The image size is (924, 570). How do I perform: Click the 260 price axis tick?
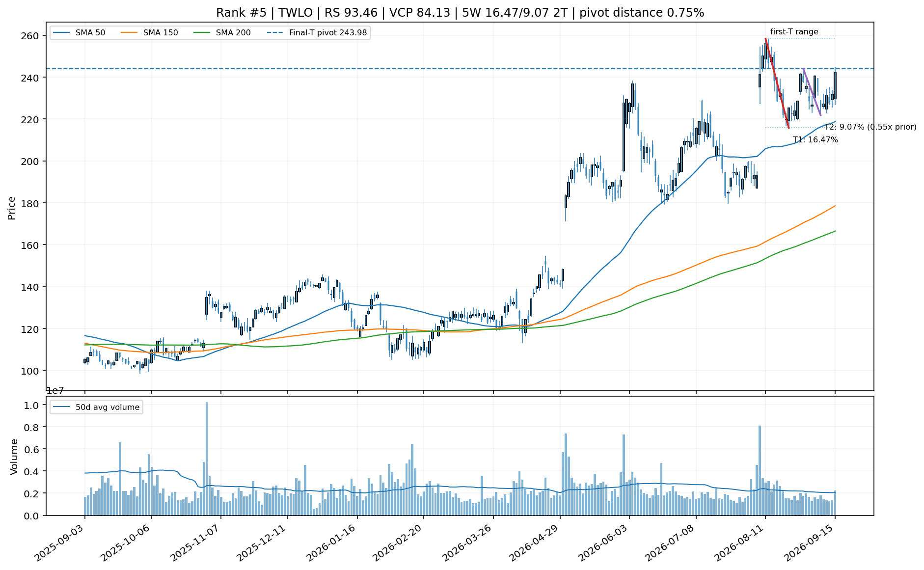[30, 36]
